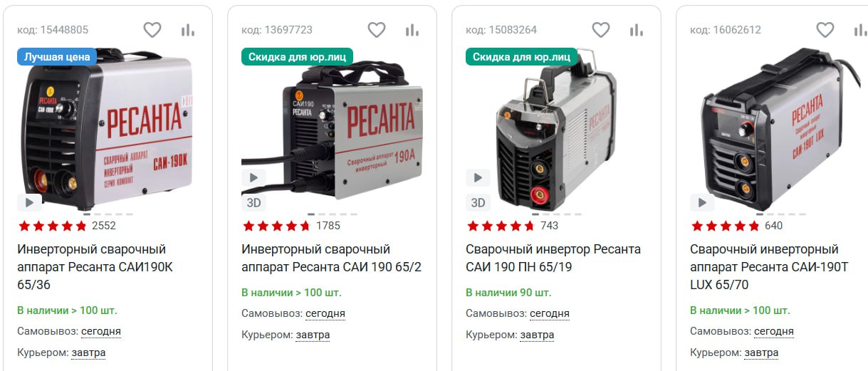Add САИ190К 65/36 to favorites heart
Screen dimensions: 868x371
point(152,30)
